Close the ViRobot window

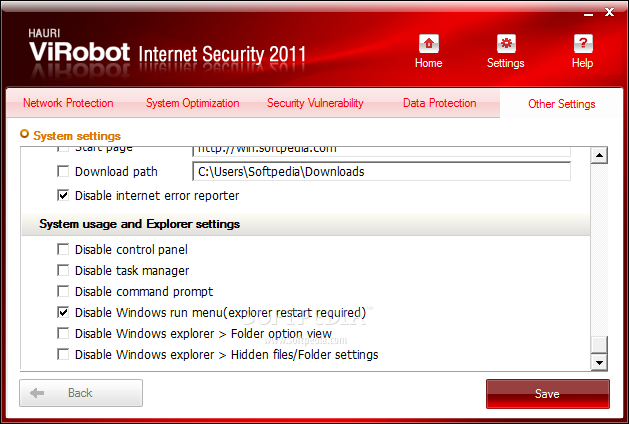point(609,12)
